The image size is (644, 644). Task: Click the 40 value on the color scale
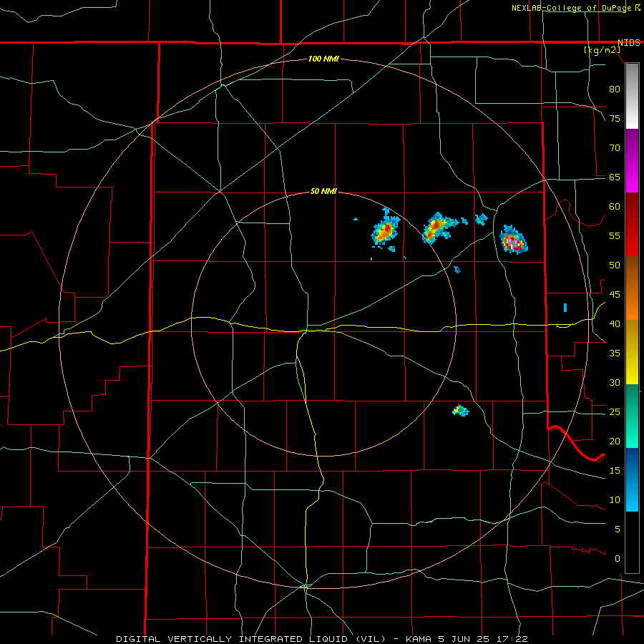[x=615, y=324]
